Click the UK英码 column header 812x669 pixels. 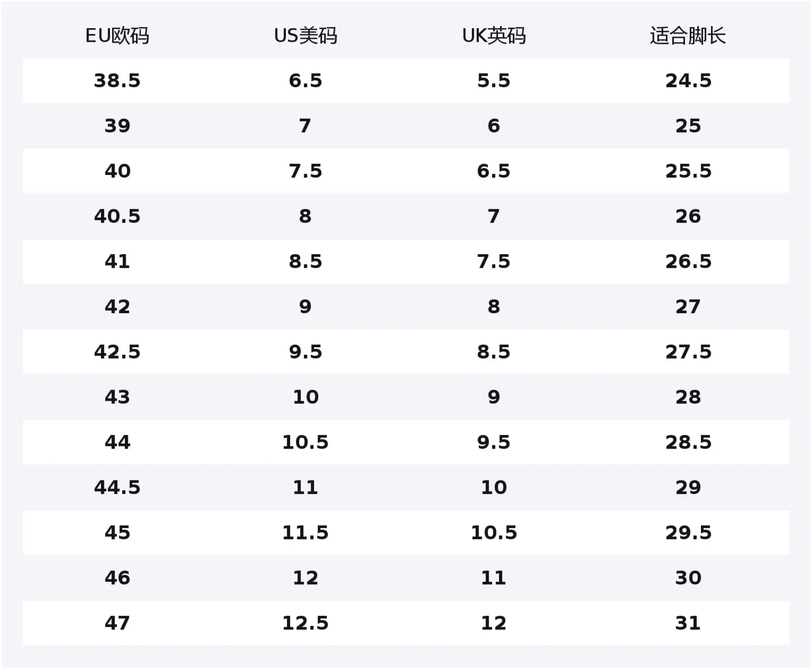tap(494, 36)
